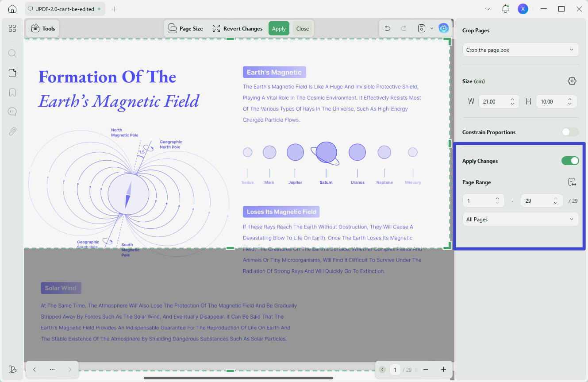Image resolution: width=588 pixels, height=382 pixels.
Task: Click the height stepper arrows
Action: (570, 101)
